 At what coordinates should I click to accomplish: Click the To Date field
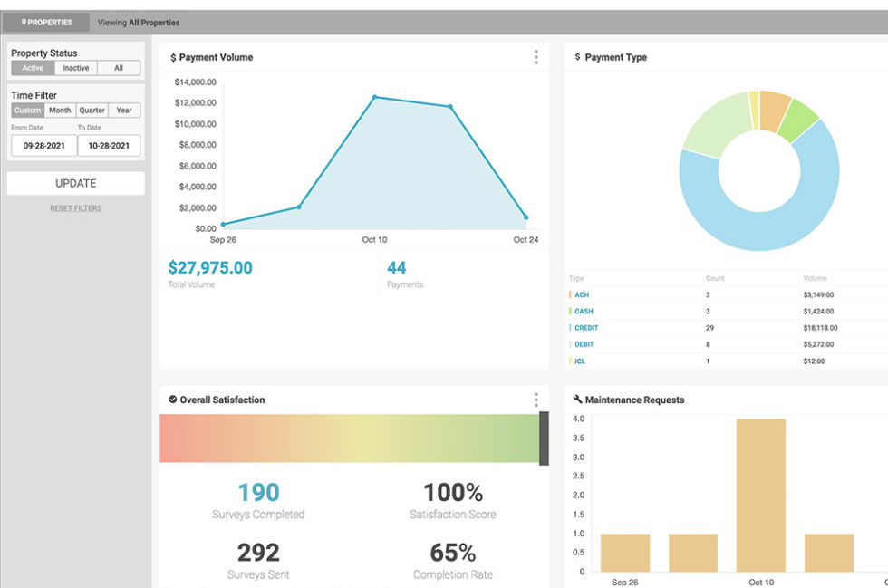coord(109,145)
